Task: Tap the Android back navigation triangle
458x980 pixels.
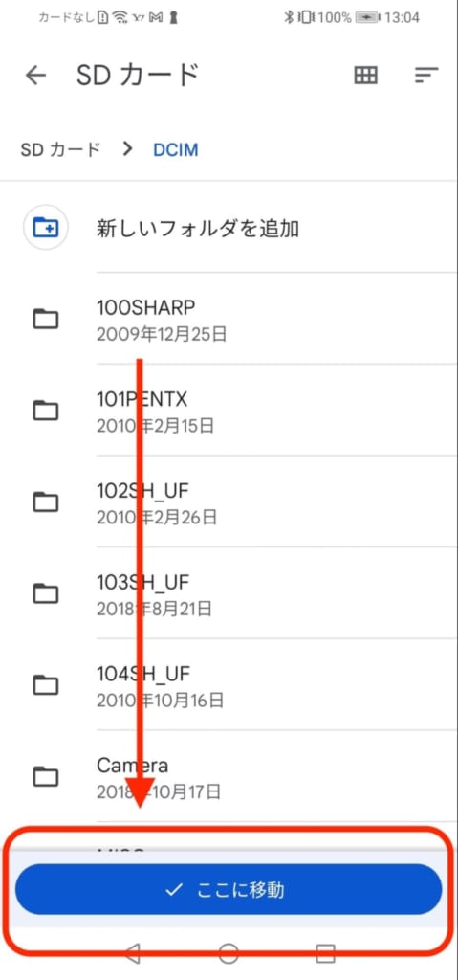Action: click(x=132, y=953)
